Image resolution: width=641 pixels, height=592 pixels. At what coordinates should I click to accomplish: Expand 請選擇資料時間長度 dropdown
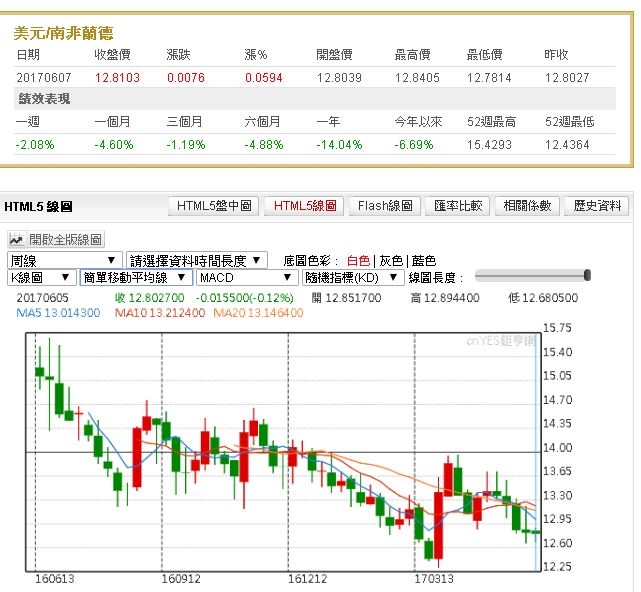[x=197, y=260]
